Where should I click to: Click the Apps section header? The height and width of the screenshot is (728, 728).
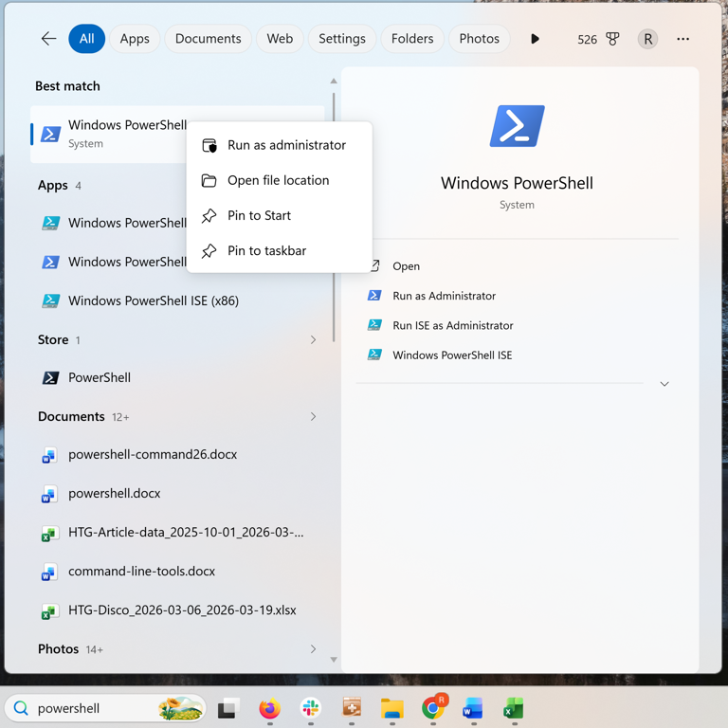(53, 186)
